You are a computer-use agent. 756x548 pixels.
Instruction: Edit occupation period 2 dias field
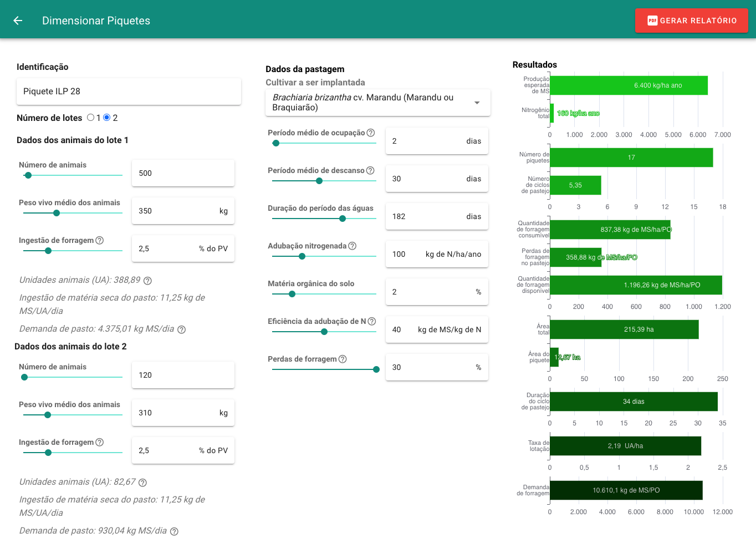(437, 141)
